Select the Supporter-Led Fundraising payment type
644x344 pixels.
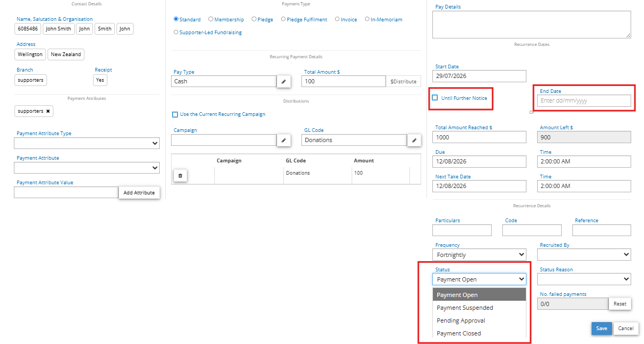tap(176, 32)
